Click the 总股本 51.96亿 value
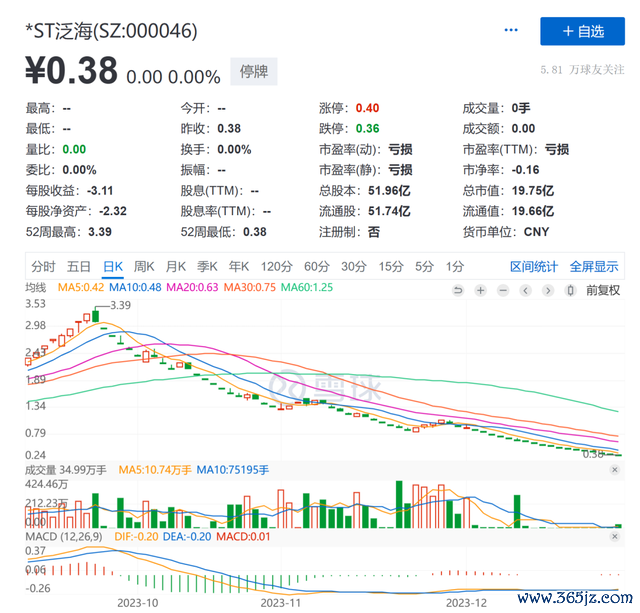This screenshot has height=613, width=640. [389, 191]
